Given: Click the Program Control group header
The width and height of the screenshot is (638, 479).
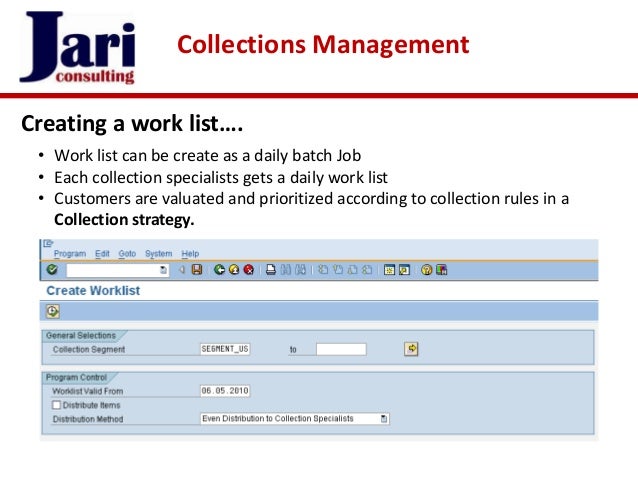Looking at the screenshot, I should (76, 377).
